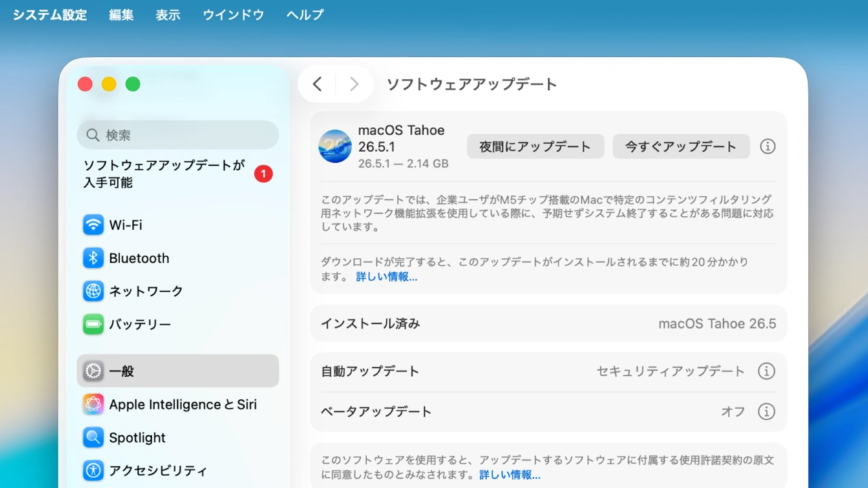Select バッテリー in the sidebar

(178, 325)
